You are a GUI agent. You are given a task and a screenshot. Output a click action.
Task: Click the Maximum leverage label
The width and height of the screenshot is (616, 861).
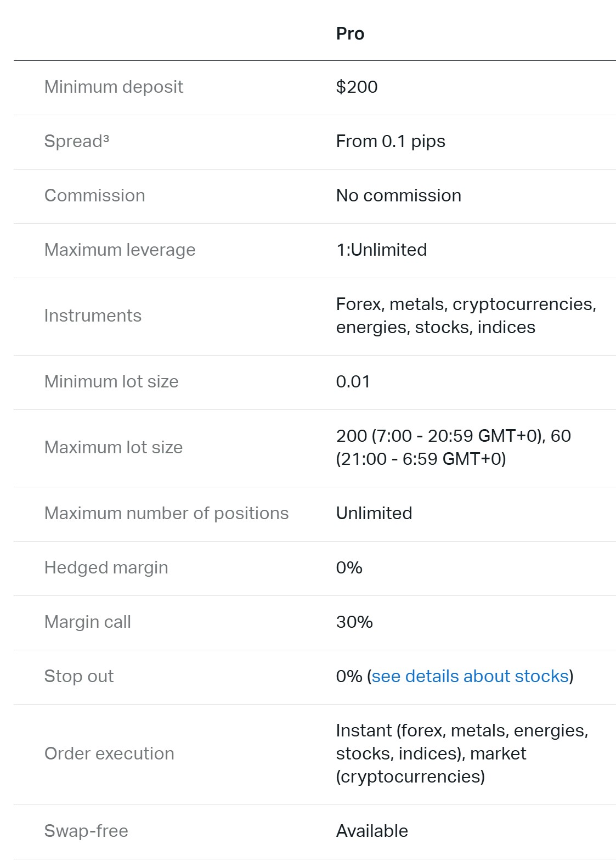[x=120, y=250]
